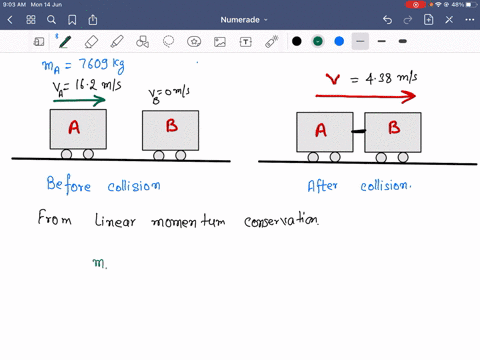This screenshot has height=360, width=480.
Task: Tap the handwritten 'Before collision' label
Action: tap(103, 184)
